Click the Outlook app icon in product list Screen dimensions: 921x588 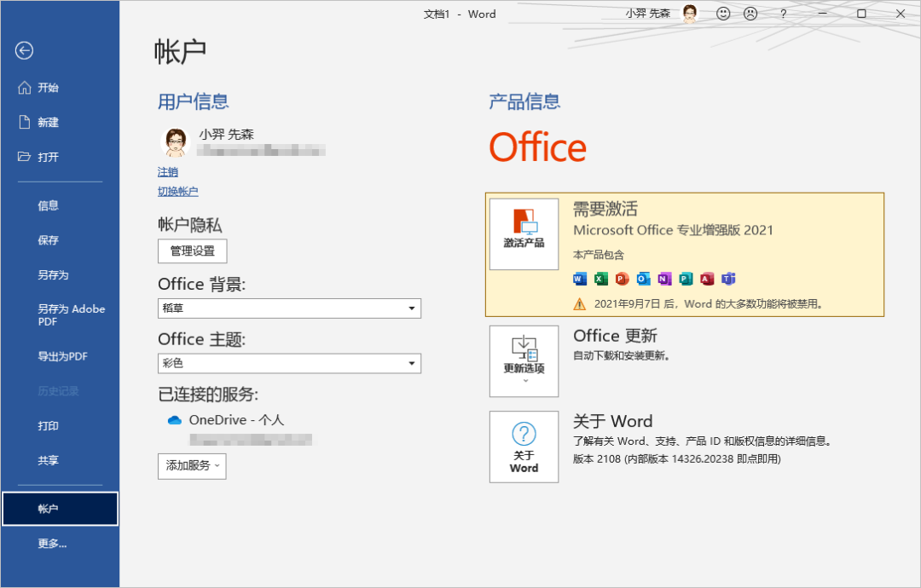click(x=643, y=279)
